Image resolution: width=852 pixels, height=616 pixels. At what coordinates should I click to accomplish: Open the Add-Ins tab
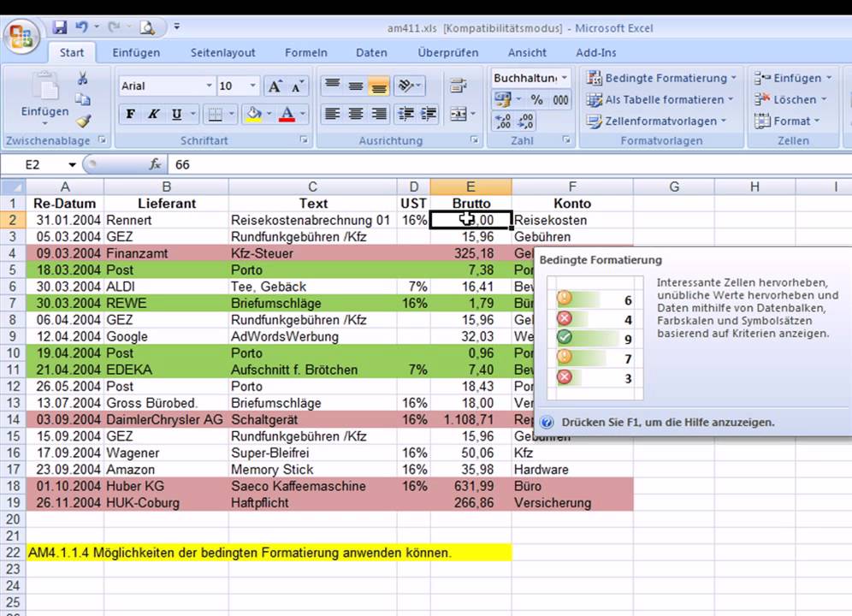596,53
